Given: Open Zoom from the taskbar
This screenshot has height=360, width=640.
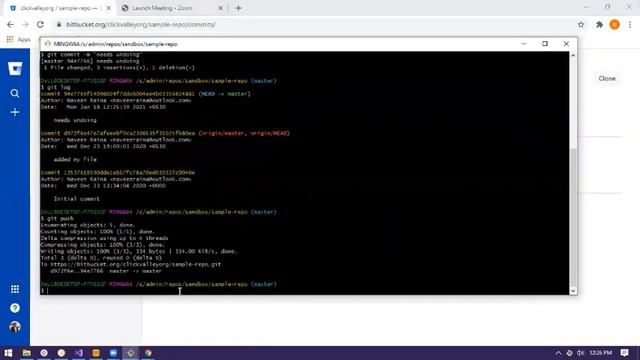Looking at the screenshot, I should coord(113,353).
